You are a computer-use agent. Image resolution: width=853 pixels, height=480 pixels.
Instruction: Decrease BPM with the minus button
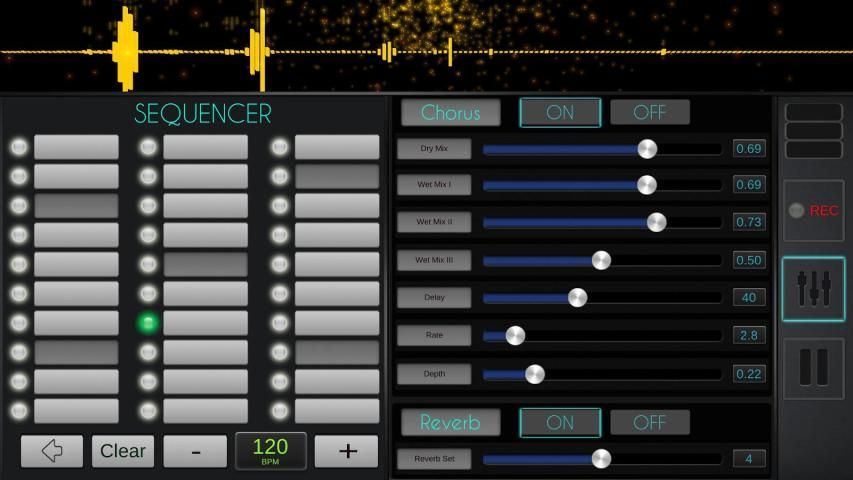click(195, 451)
